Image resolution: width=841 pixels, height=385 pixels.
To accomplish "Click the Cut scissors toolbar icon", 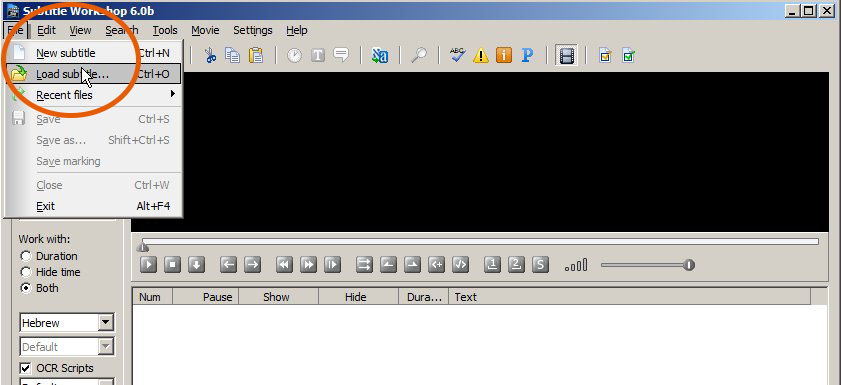I will [210, 55].
